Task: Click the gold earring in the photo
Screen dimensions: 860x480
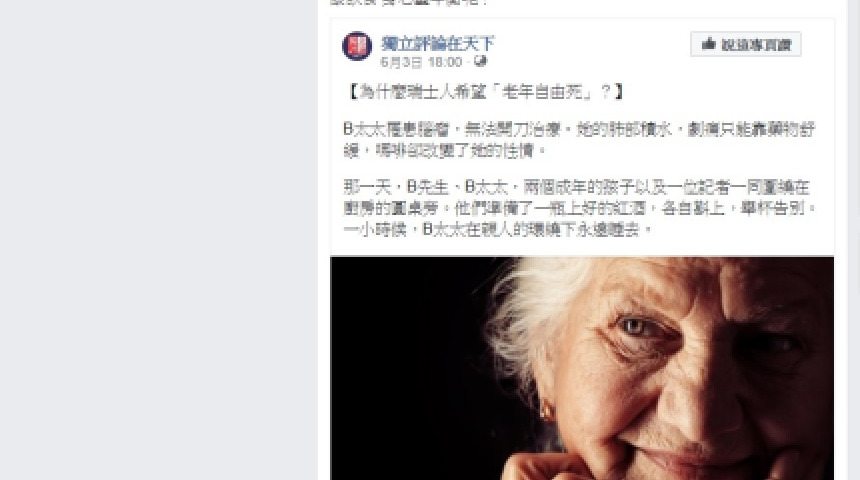Action: point(547,411)
